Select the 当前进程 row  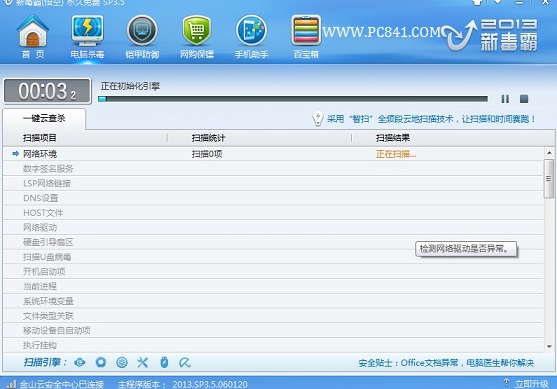[273, 286]
